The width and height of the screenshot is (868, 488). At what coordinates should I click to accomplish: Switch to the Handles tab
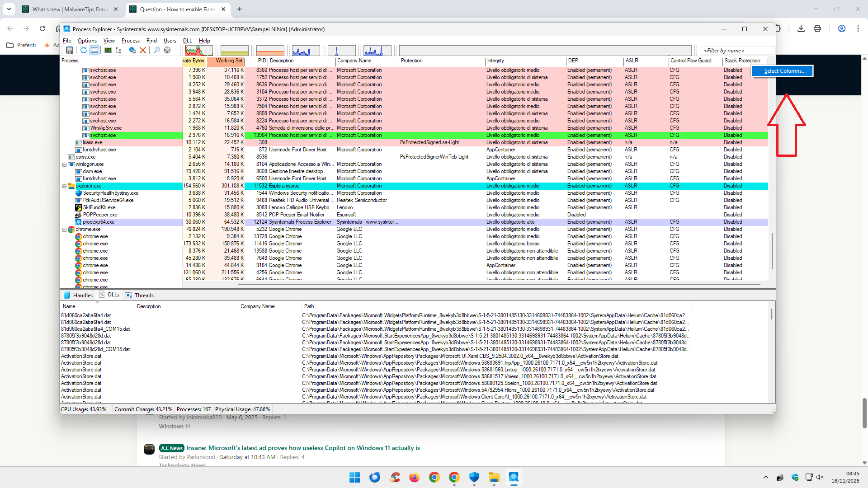pyautogui.click(x=78, y=296)
